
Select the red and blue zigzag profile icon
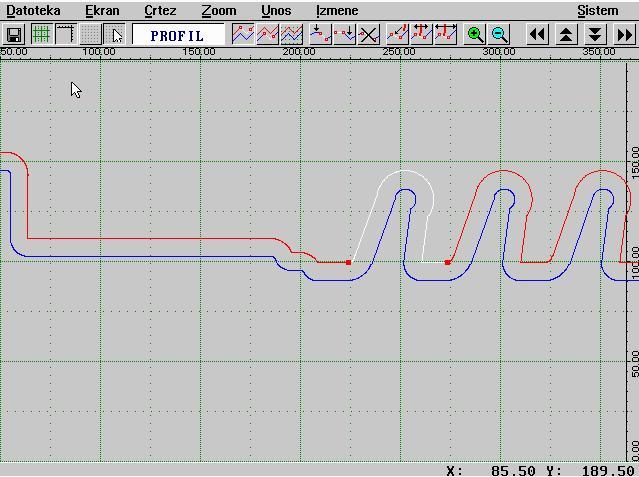267,35
